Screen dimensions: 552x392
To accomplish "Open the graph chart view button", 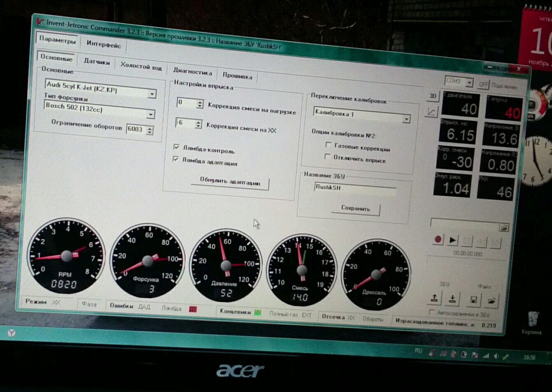I will click(x=431, y=112).
